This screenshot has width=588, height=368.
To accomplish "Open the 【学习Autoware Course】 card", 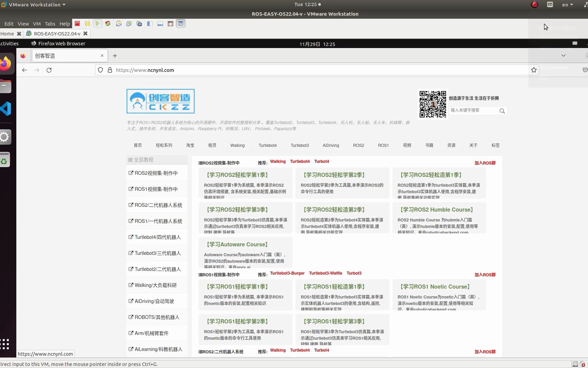I will pyautogui.click(x=245, y=252).
